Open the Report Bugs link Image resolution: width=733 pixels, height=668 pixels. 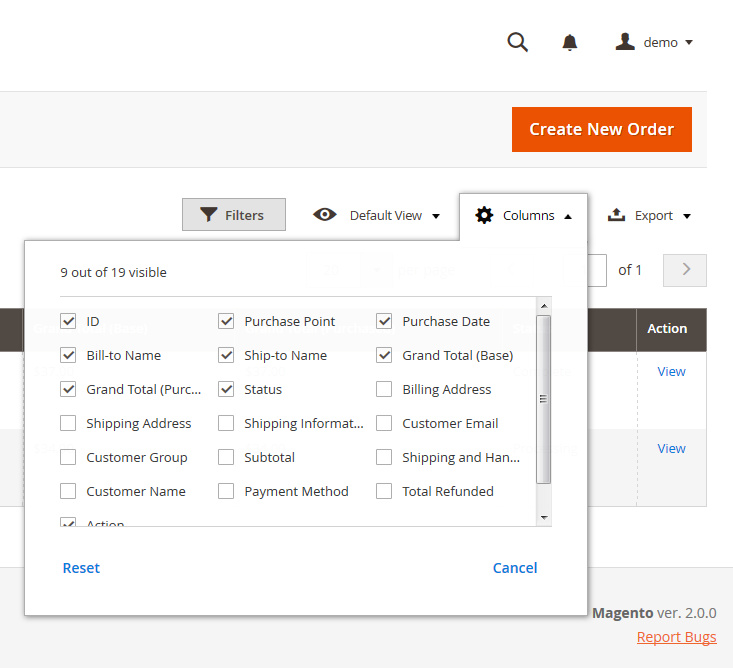[x=676, y=637]
